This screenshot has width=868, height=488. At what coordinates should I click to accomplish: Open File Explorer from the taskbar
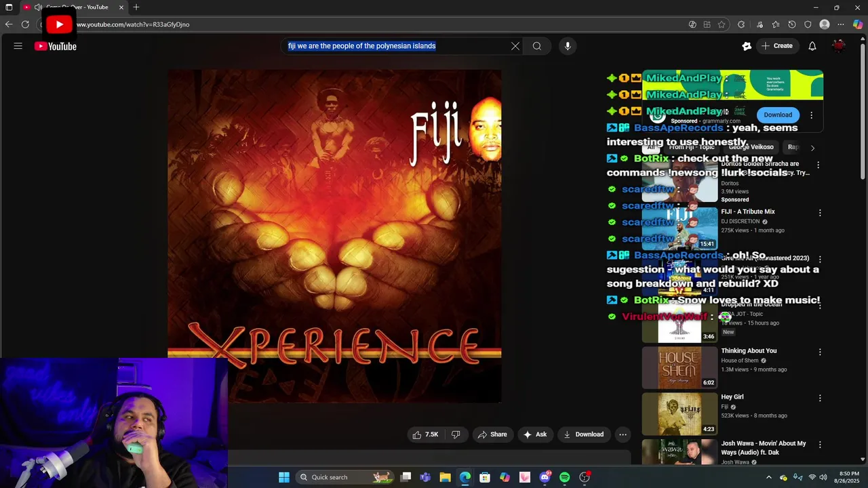coord(445,477)
